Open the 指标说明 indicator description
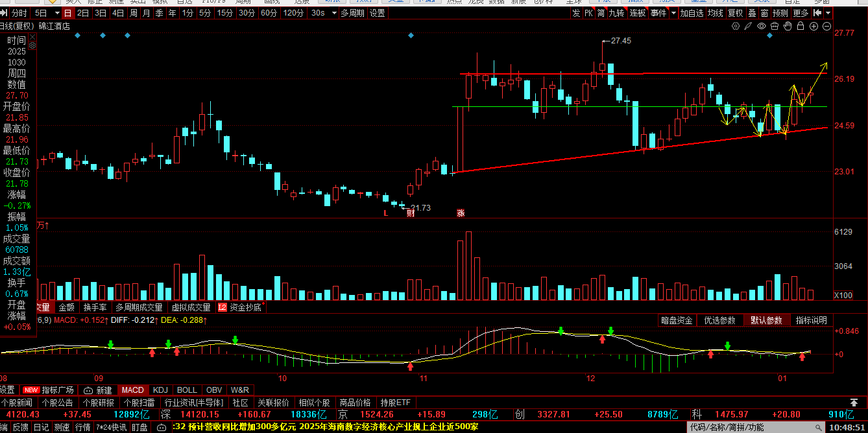This screenshot has width=868, height=433. 812,320
